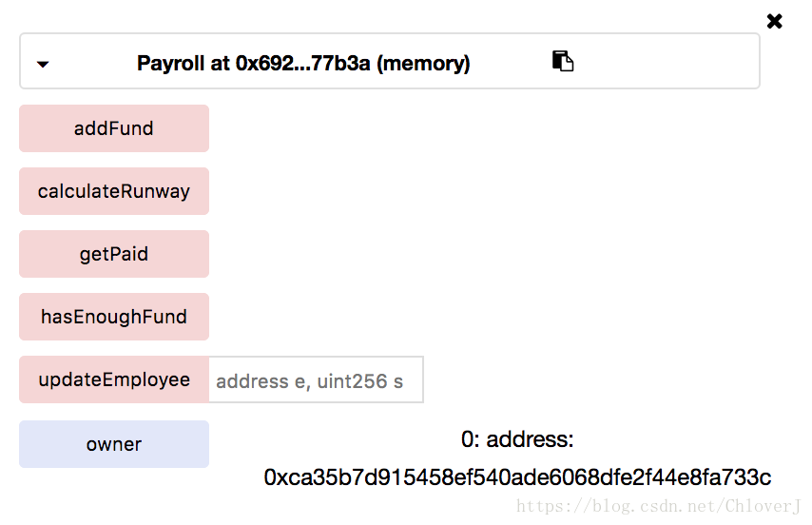Submit the updateEmployee transaction

click(114, 379)
